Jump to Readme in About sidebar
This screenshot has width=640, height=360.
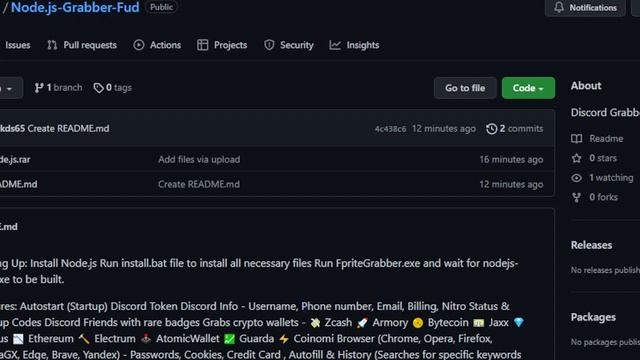[x=606, y=139]
